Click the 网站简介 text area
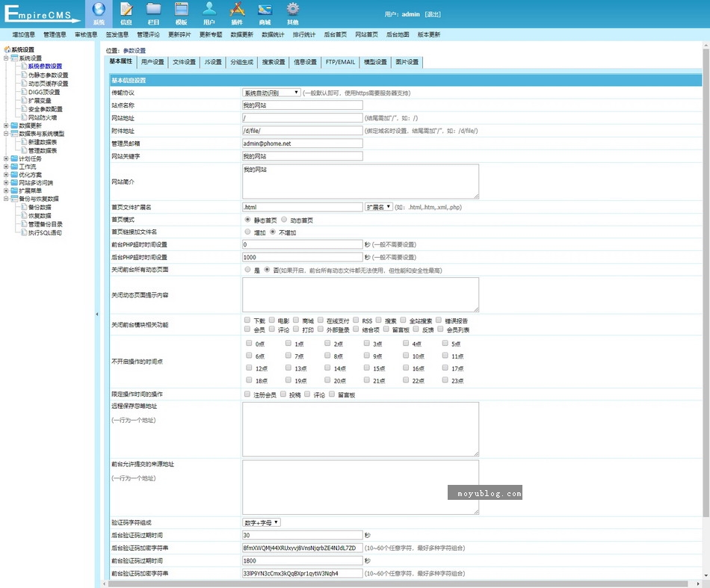This screenshot has width=710, height=588. [x=360, y=182]
